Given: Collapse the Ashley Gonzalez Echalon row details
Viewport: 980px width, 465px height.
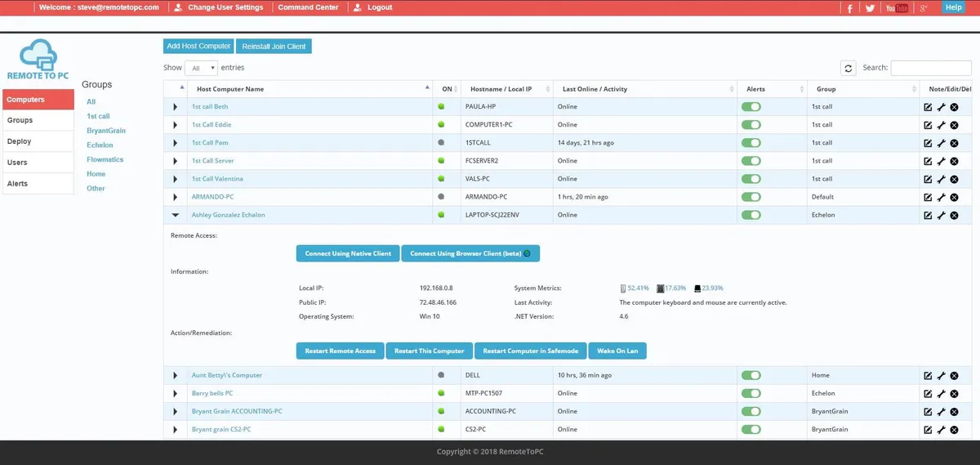Looking at the screenshot, I should coord(175,215).
